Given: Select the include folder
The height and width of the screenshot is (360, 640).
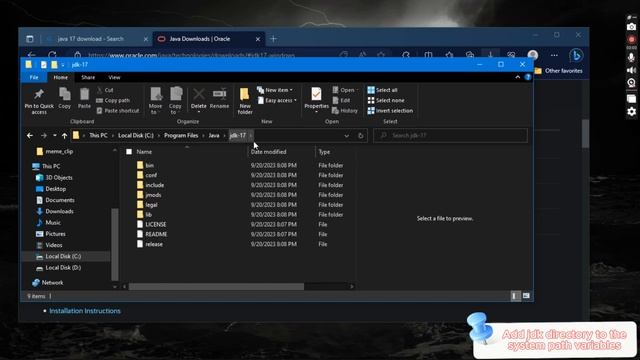Looking at the screenshot, I should pos(155,185).
